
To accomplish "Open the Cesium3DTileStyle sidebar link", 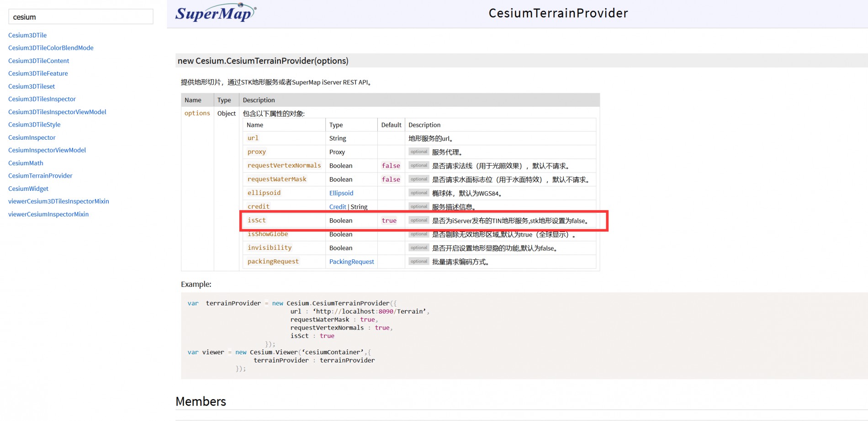I will click(34, 125).
